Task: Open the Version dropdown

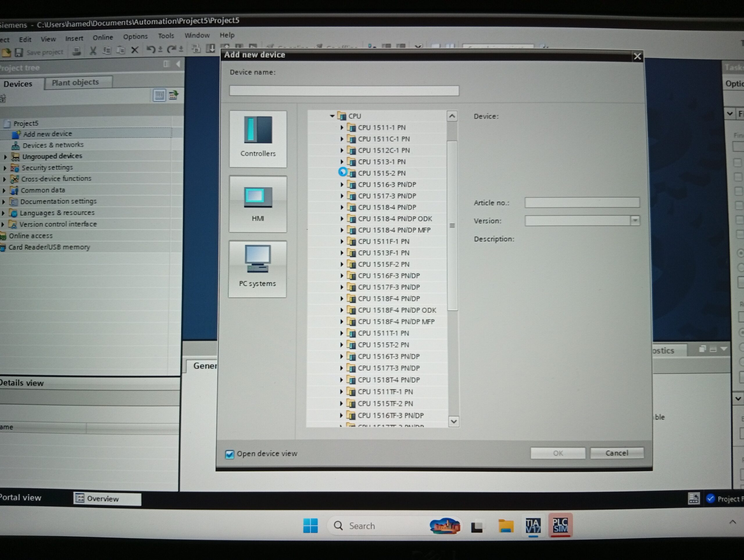Action: (635, 220)
